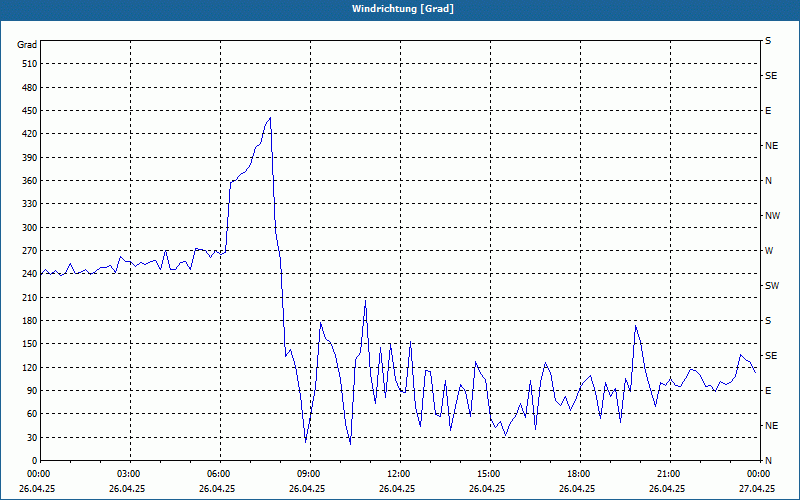Pick the 330 degree axis label
The image size is (800, 500).
[x=29, y=204]
